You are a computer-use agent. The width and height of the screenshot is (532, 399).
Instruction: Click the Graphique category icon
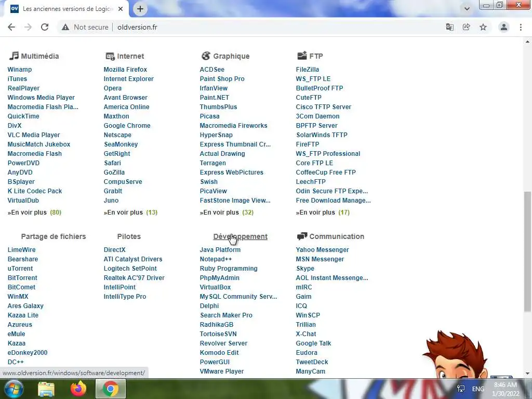click(206, 56)
